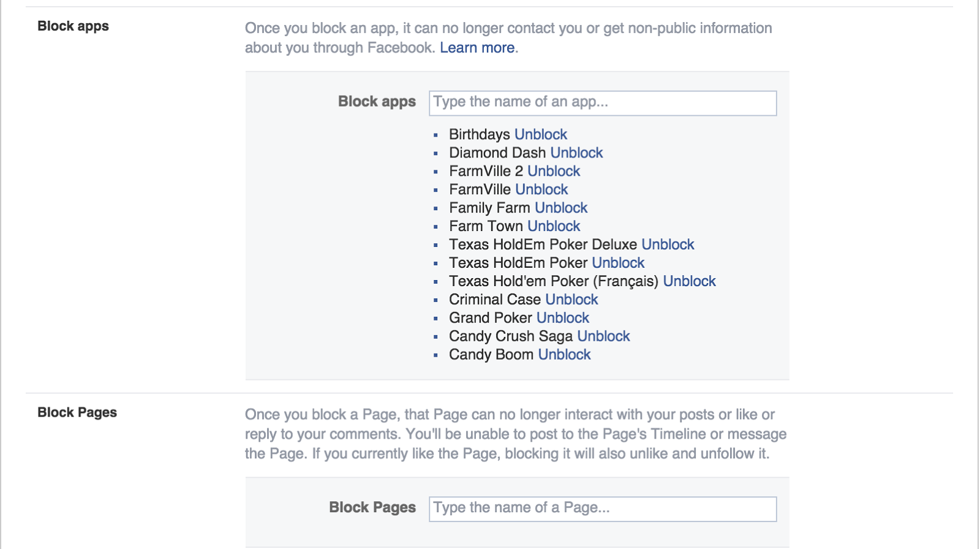Unblock Texas Hold'em Poker (Français)
This screenshot has width=980, height=549.
coord(689,281)
